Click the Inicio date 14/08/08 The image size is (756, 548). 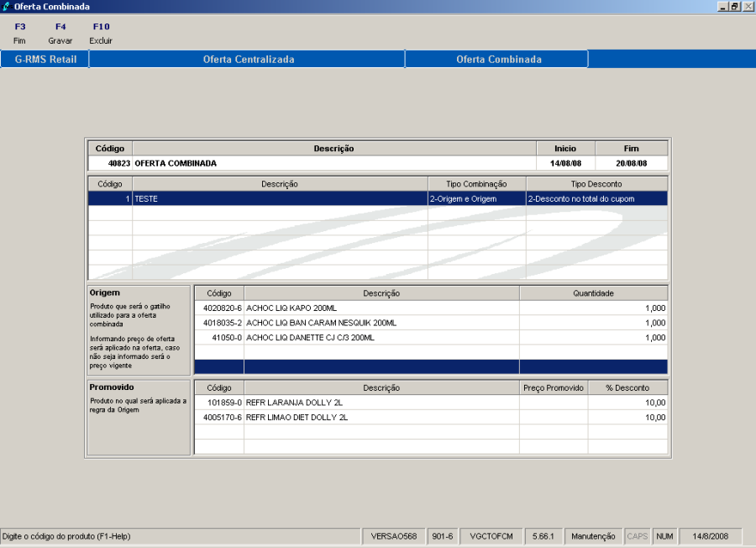pyautogui.click(x=565, y=163)
